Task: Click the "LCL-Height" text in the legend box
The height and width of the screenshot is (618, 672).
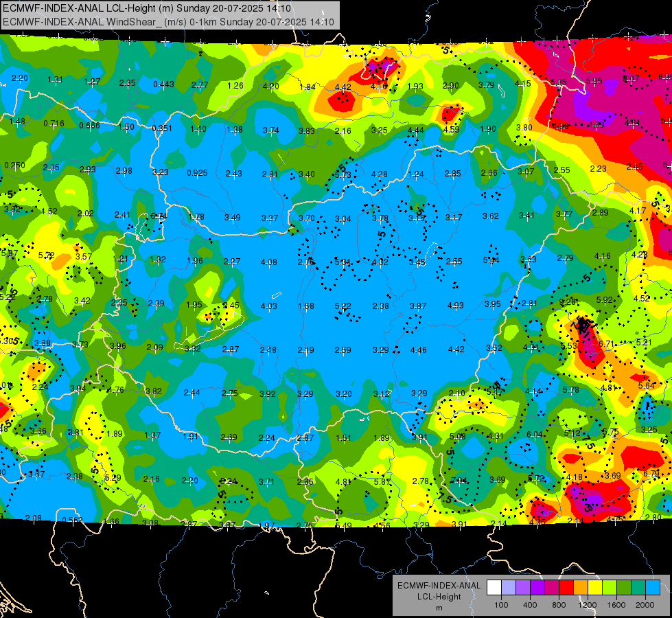Action: point(439,597)
